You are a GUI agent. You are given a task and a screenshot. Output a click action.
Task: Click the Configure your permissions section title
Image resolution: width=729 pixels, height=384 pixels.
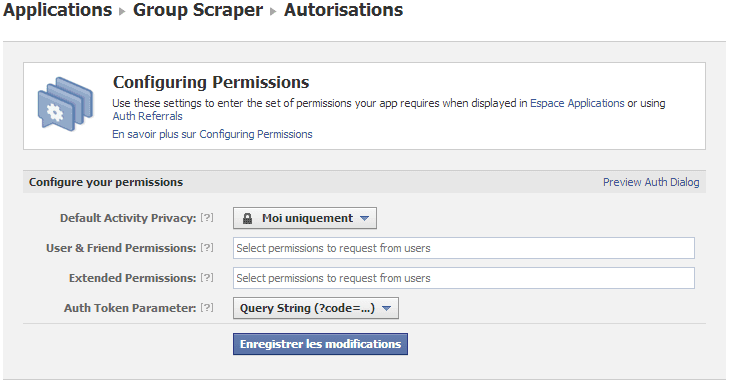click(106, 182)
